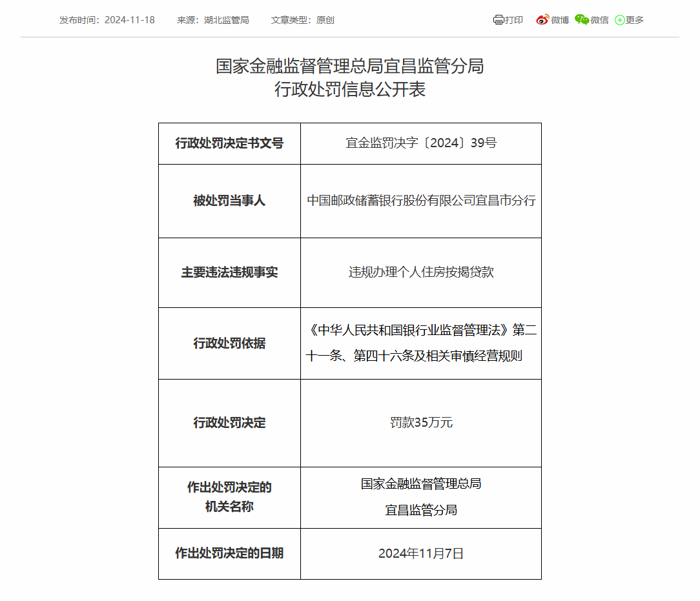Image resolution: width=700 pixels, height=601 pixels.
Task: Select the 微信 share text
Action: click(599, 20)
